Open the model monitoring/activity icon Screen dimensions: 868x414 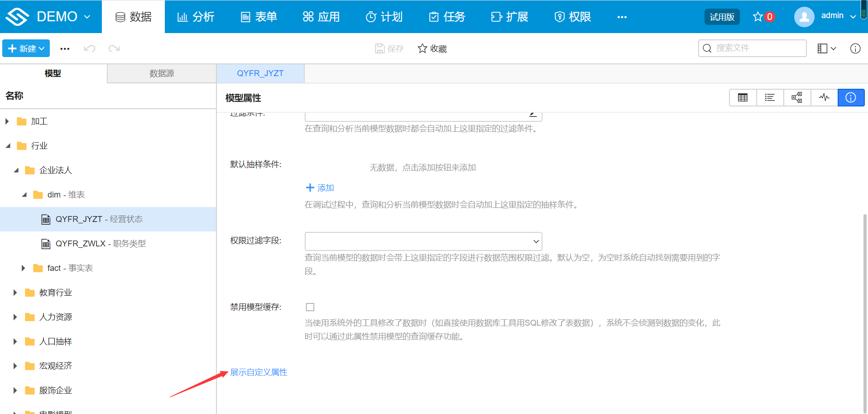pos(824,97)
